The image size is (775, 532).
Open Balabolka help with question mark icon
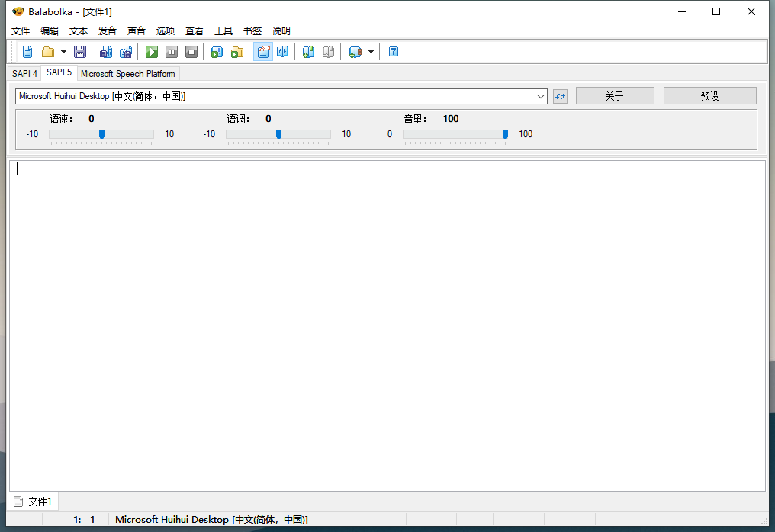tap(393, 51)
